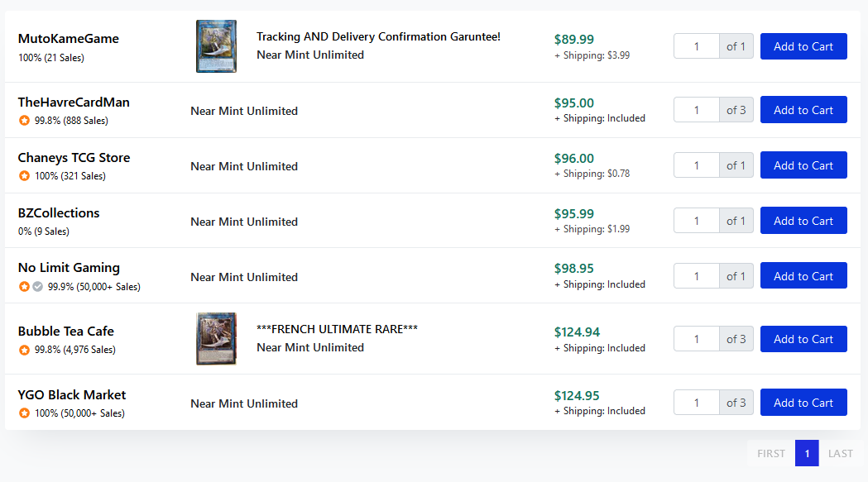Click No Limit Gaming gray verified checkmark
This screenshot has width=868, height=482.
coord(37,286)
